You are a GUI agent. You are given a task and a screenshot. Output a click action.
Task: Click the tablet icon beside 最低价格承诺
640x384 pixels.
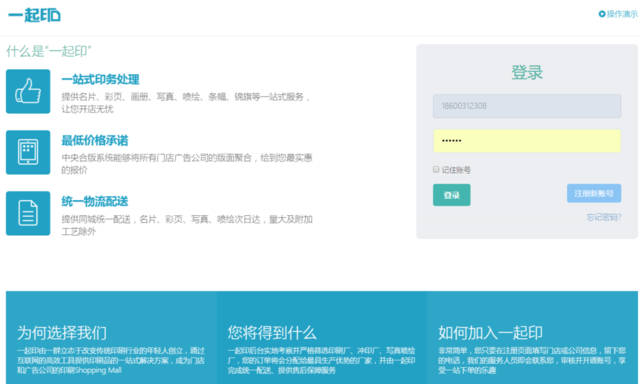click(28, 152)
